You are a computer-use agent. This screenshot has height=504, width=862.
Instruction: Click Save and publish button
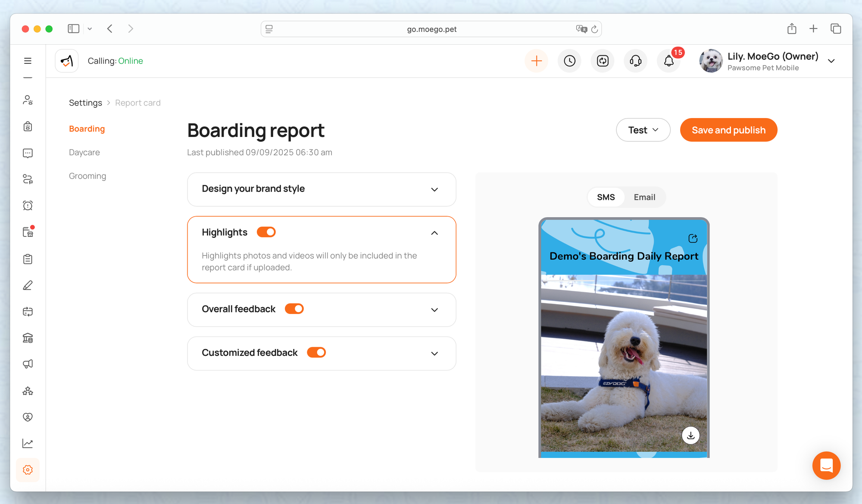(x=728, y=130)
